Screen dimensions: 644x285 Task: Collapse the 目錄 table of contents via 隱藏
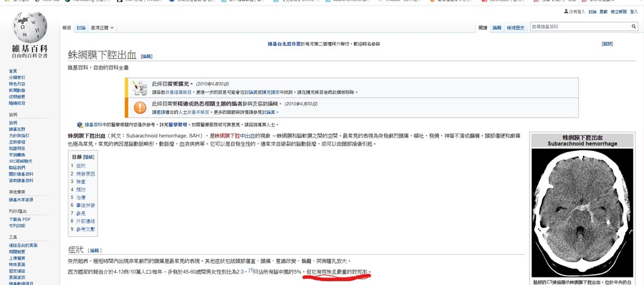tap(89, 157)
